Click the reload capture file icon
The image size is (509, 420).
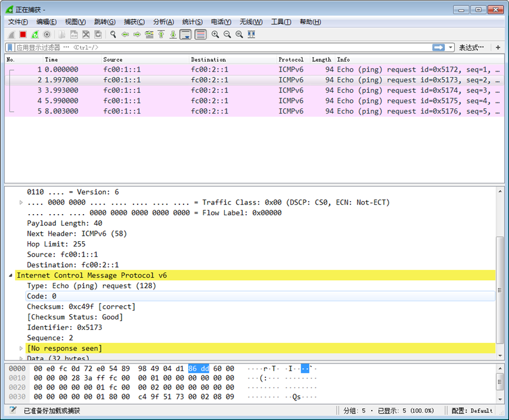click(x=98, y=34)
